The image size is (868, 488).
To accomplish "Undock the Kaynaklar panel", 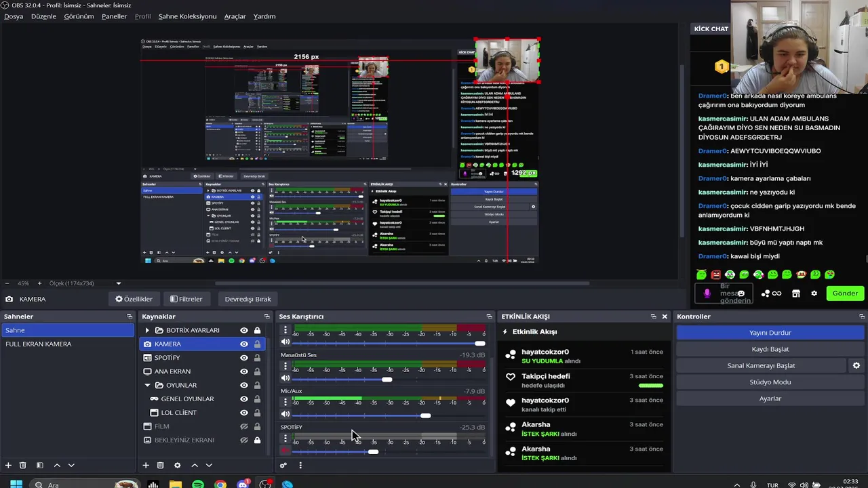I will pyautogui.click(x=267, y=317).
